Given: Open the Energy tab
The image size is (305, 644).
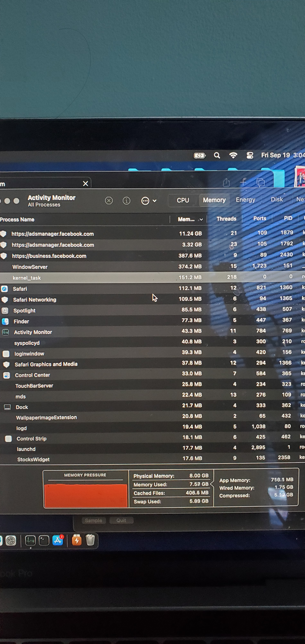Looking at the screenshot, I should (x=246, y=200).
